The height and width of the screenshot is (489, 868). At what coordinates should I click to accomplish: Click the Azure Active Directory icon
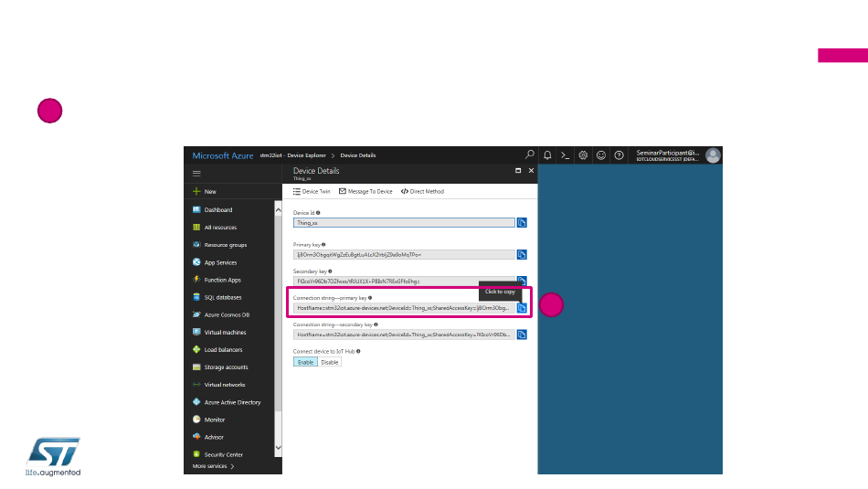[196, 401]
